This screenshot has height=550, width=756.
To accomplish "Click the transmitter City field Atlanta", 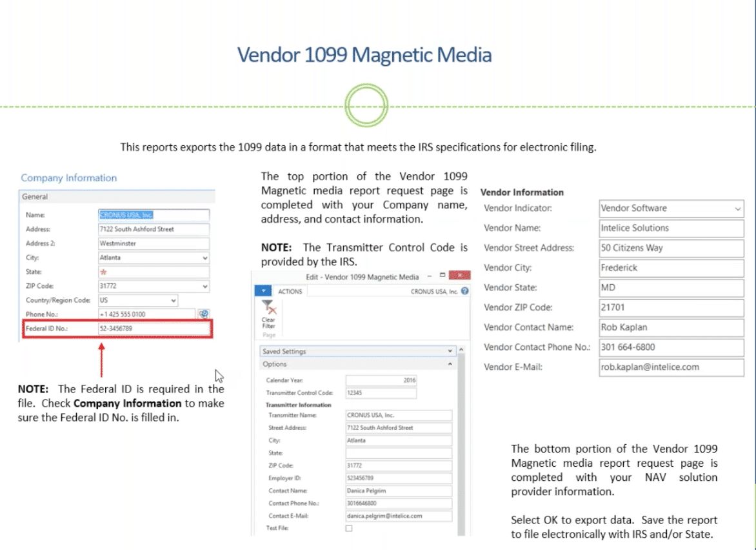I will coord(399,440).
